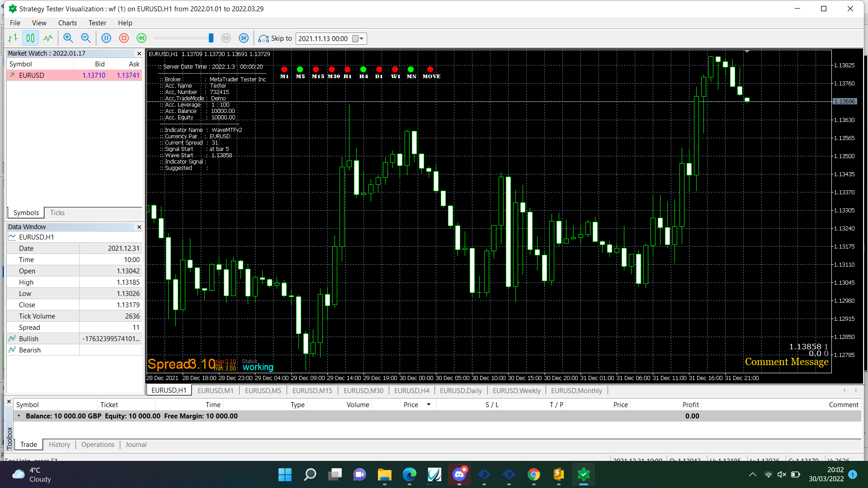Step forward to next bar button
The width and height of the screenshot is (868, 488).
click(x=244, y=38)
